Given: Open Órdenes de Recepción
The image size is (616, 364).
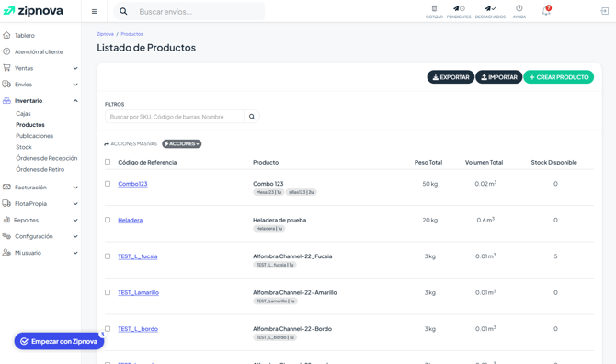Looking at the screenshot, I should click(46, 158).
